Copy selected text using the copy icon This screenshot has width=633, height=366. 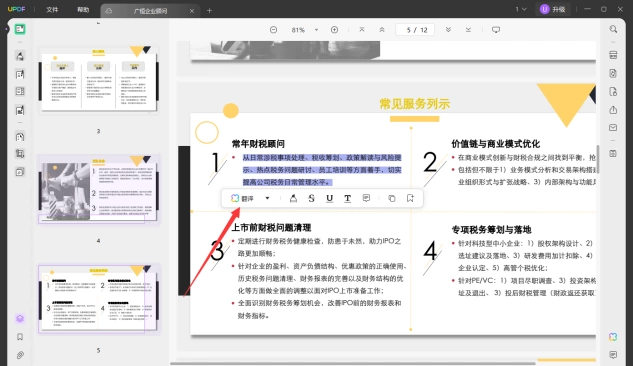[x=392, y=198]
